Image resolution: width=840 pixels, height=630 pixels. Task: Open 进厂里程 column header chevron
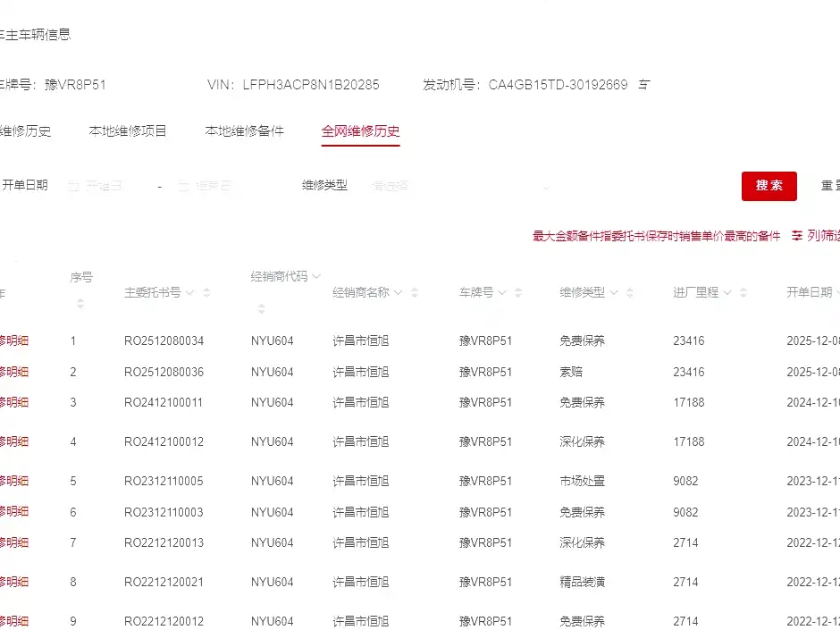tap(727, 293)
